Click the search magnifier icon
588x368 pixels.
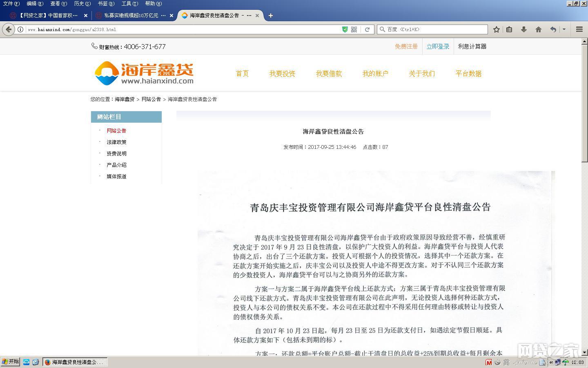pos(382,29)
